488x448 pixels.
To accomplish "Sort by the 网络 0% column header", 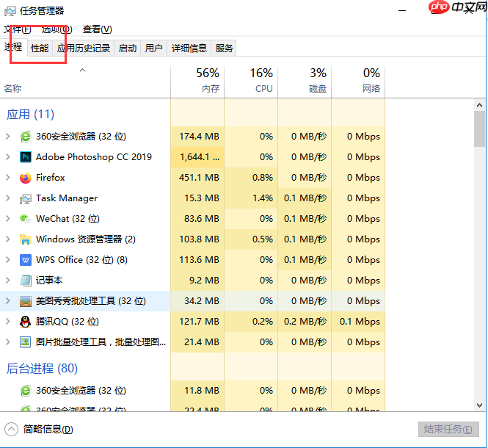I will [x=358, y=82].
